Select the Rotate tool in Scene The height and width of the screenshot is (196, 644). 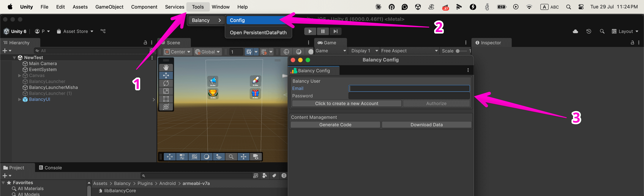(166, 83)
